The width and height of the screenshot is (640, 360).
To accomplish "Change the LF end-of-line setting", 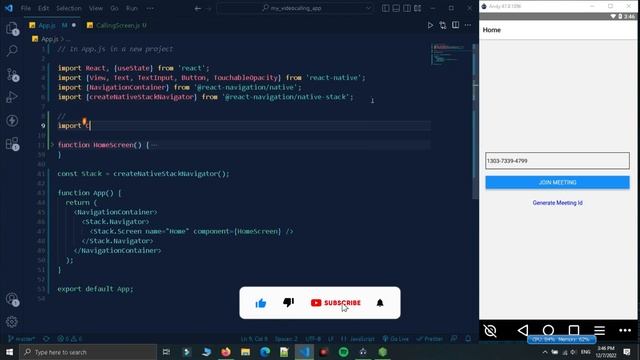I will (331, 339).
